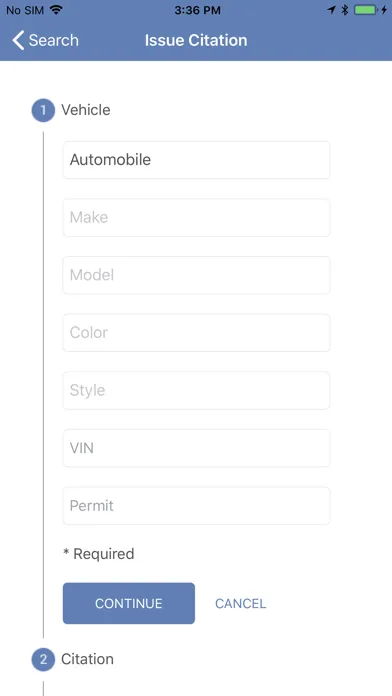Image resolution: width=392 pixels, height=696 pixels.
Task: Select the Style field
Action: click(196, 391)
